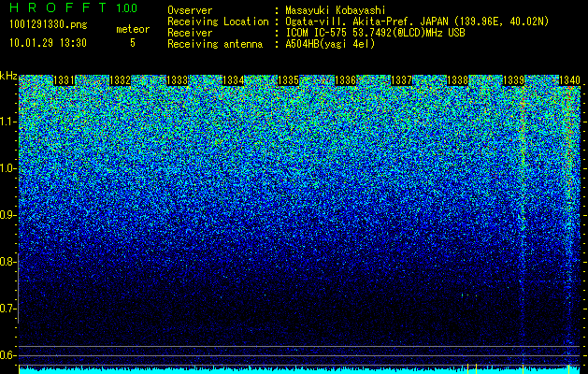Click the 1339 time marker label
The width and height of the screenshot is (588, 374).
pos(513,80)
